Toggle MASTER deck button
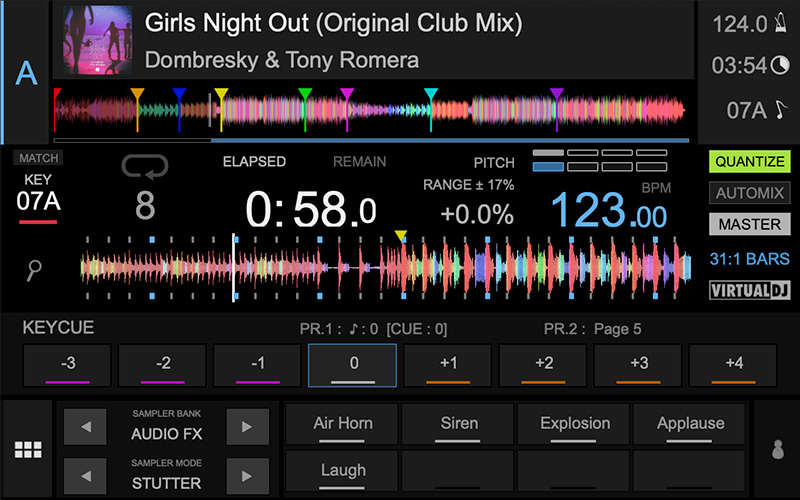Image resolution: width=800 pixels, height=500 pixels. 749,224
